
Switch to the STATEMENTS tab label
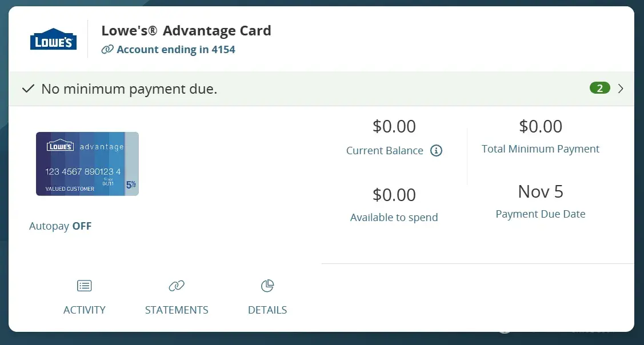177,310
